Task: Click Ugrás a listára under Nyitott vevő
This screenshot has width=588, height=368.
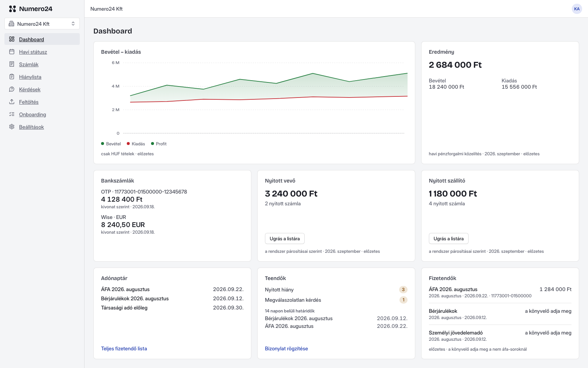Action: (x=285, y=238)
